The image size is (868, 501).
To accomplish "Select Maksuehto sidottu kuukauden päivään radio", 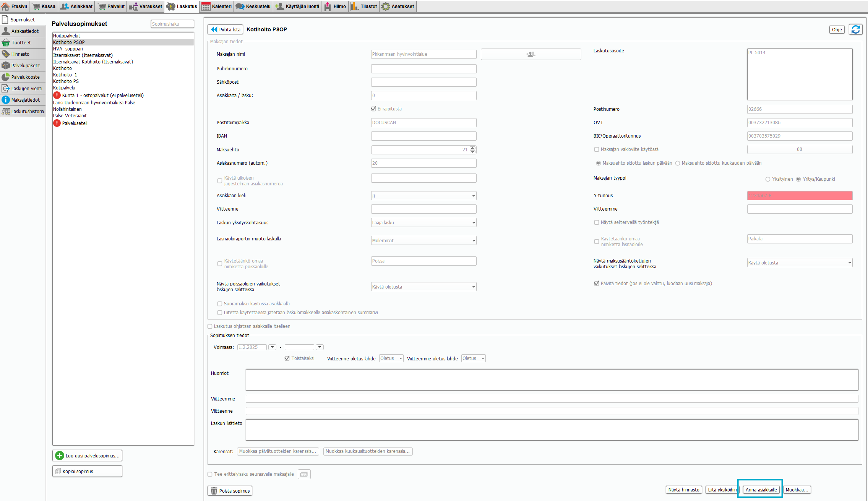I will [x=678, y=163].
